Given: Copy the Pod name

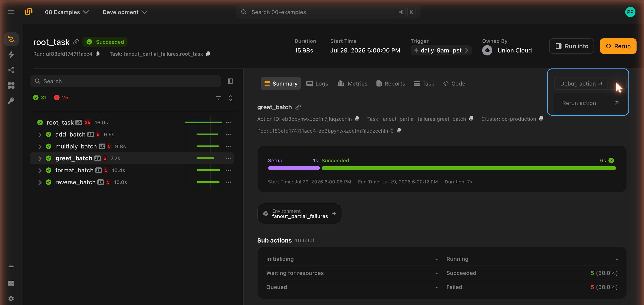Looking at the screenshot, I should tap(399, 131).
